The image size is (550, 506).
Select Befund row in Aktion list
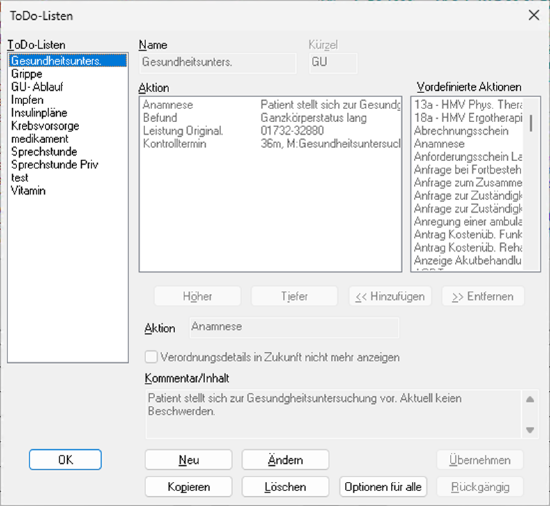point(270,117)
